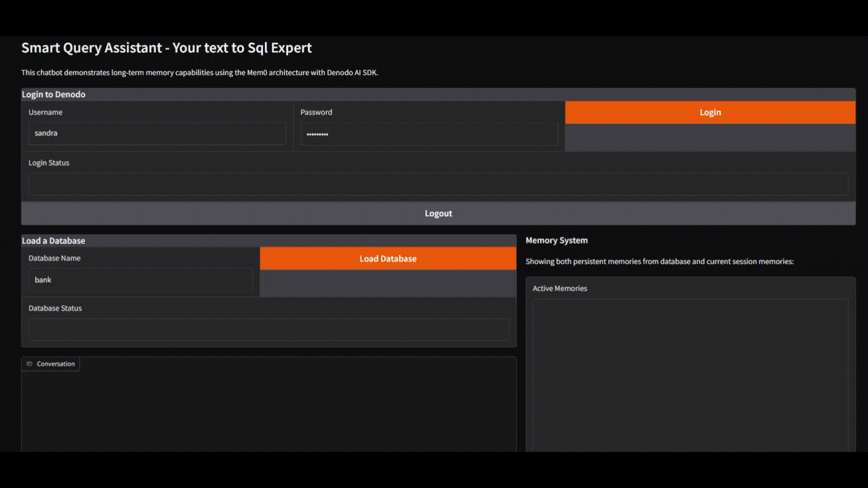The width and height of the screenshot is (868, 488).
Task: Click the Memory System heading
Action: click(x=556, y=240)
